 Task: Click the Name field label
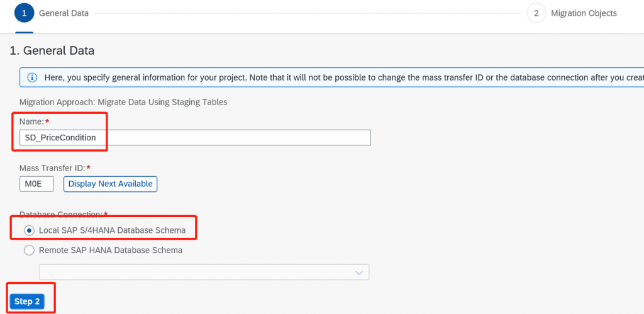tap(31, 121)
